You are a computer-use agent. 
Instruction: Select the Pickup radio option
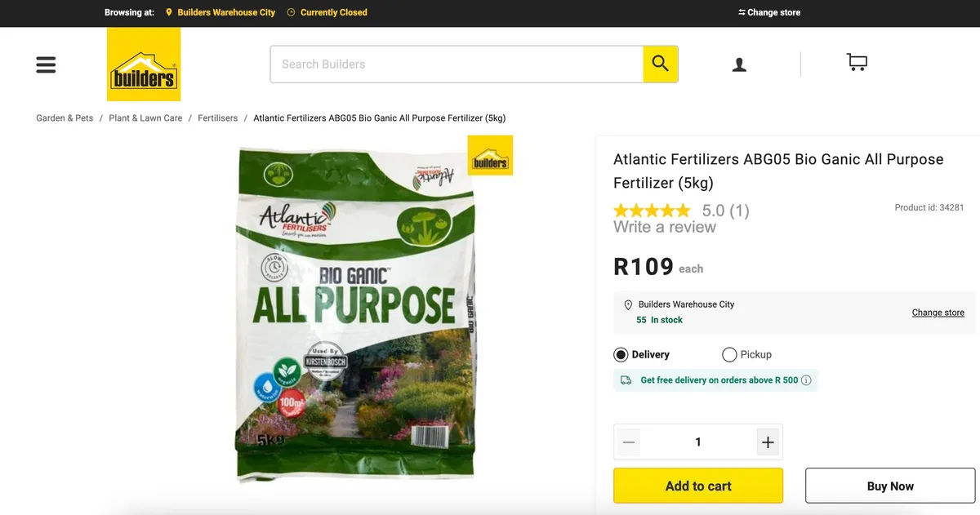coord(729,355)
